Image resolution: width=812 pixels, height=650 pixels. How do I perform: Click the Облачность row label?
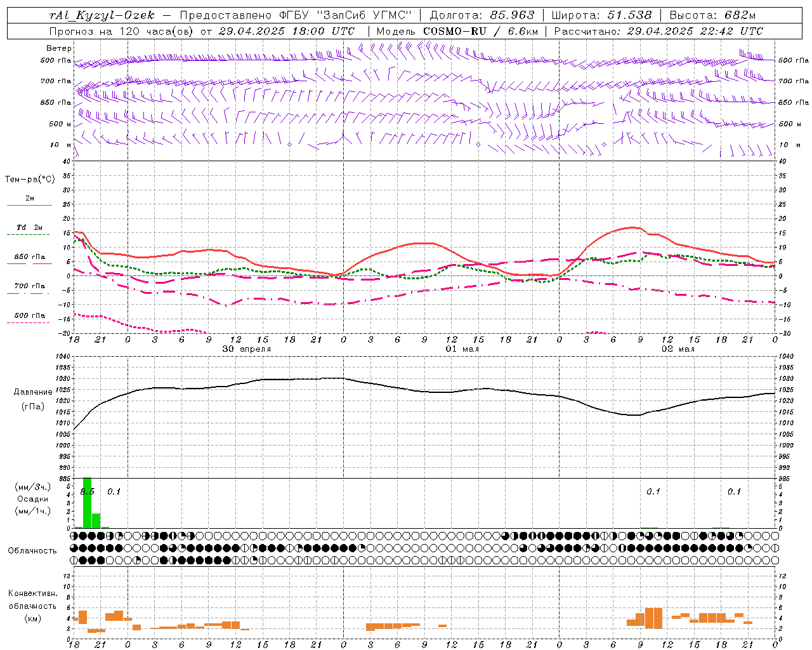32,551
